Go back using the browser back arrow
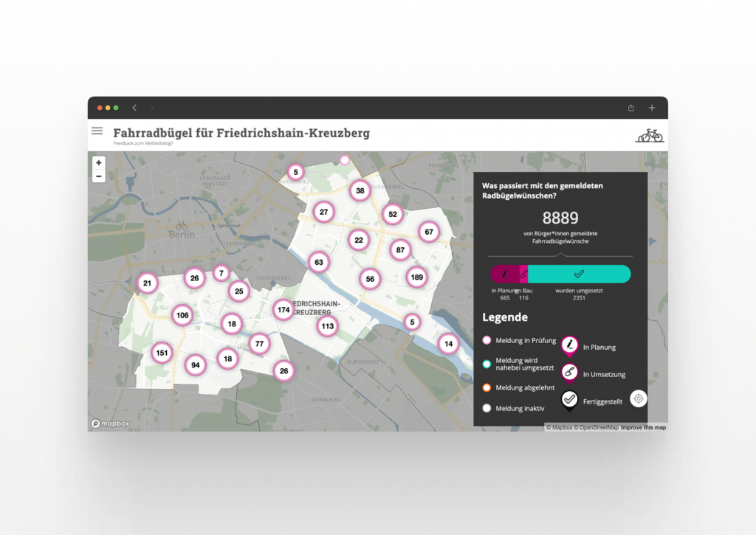Image resolution: width=756 pixels, height=535 pixels. pos(134,108)
